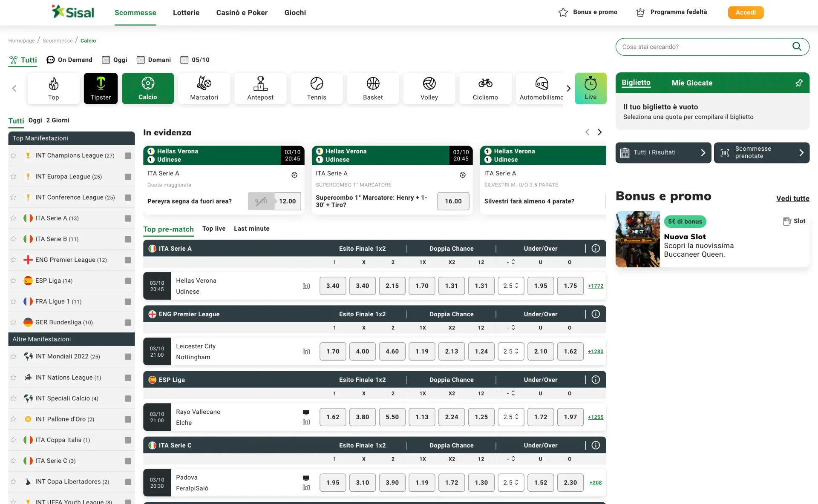Click the search magnifier icon

797,46
